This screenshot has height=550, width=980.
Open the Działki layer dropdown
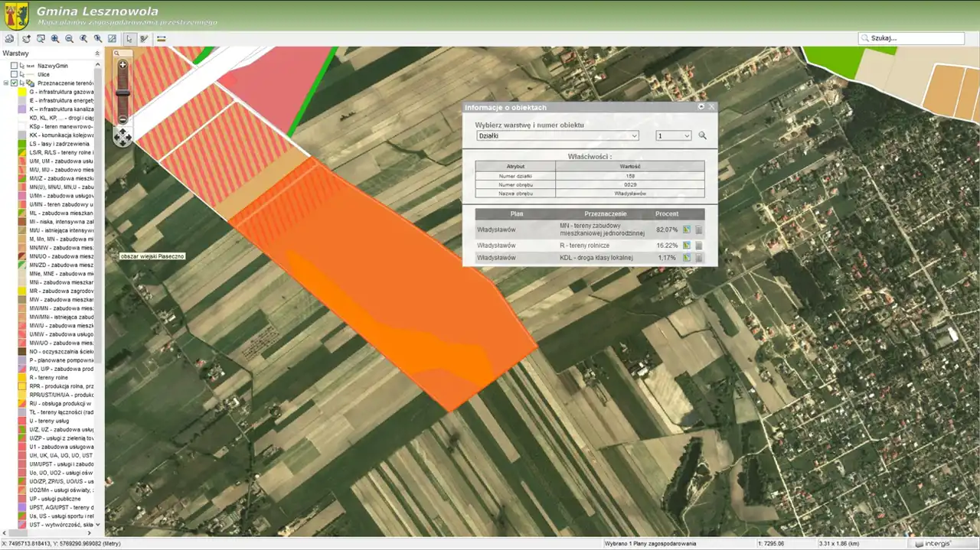pos(557,135)
